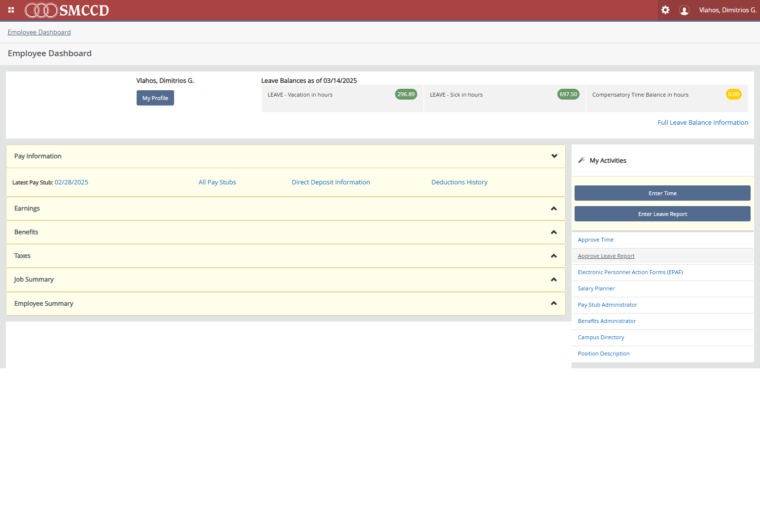Click the vacation balance badge 296.89
Image resolution: width=760 pixels, height=532 pixels.
pyautogui.click(x=406, y=94)
